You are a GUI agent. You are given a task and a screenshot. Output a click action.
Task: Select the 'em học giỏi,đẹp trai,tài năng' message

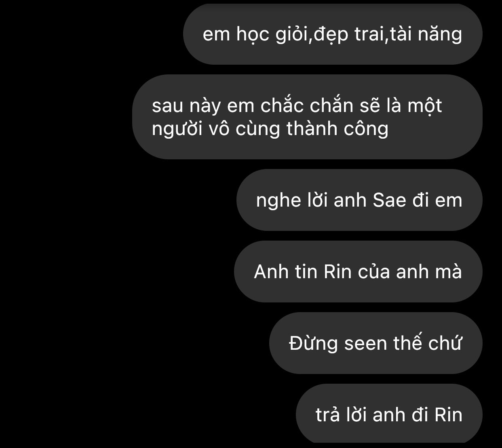[333, 34]
